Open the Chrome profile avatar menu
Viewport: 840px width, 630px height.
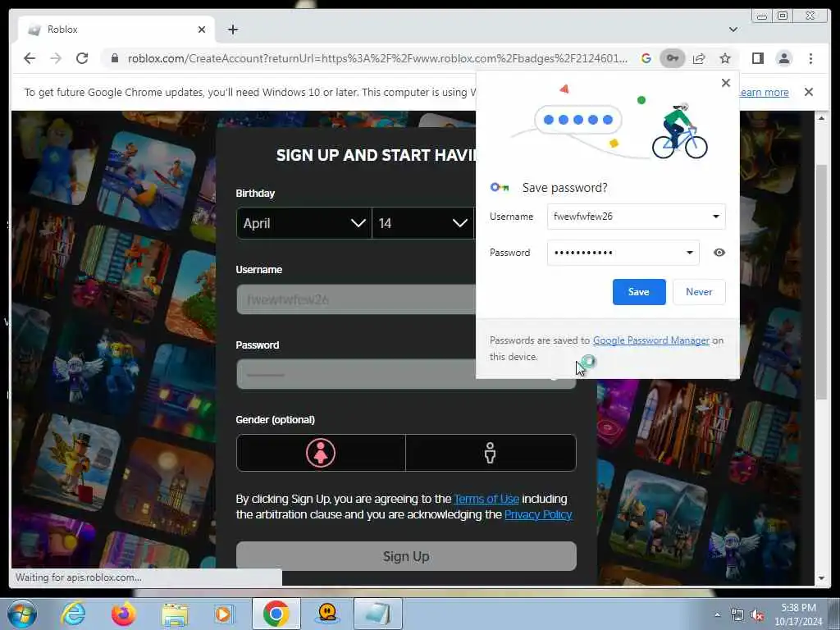(783, 58)
